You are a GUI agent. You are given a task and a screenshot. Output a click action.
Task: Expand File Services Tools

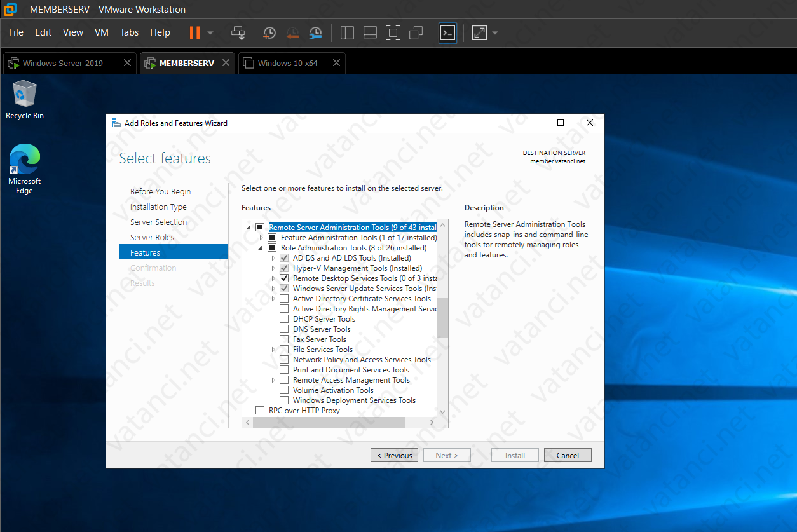pyautogui.click(x=273, y=349)
